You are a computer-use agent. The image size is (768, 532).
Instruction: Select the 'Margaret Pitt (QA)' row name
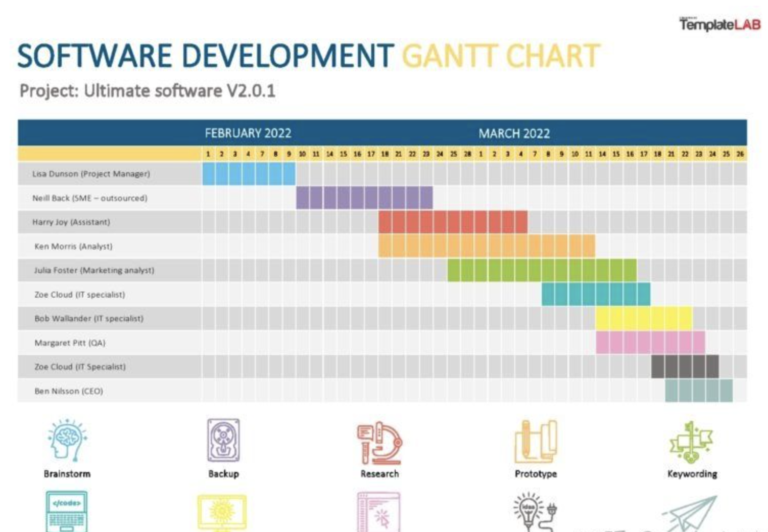pyautogui.click(x=69, y=343)
